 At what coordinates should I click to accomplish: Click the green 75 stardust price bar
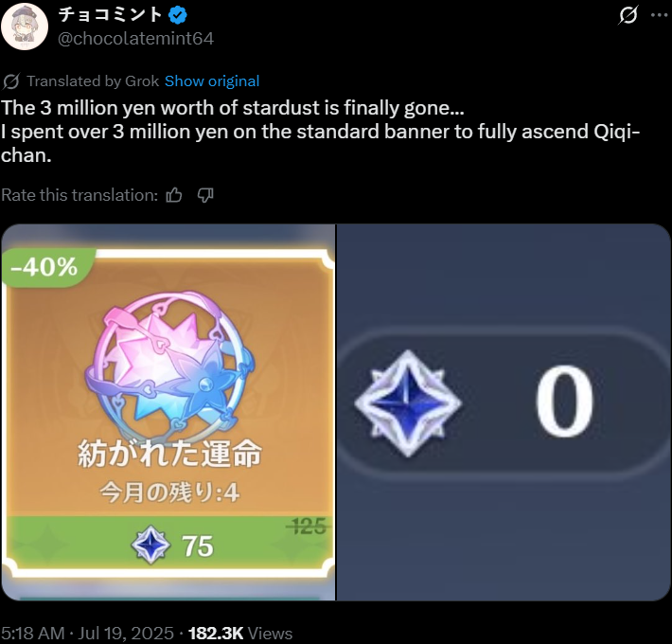click(x=170, y=543)
